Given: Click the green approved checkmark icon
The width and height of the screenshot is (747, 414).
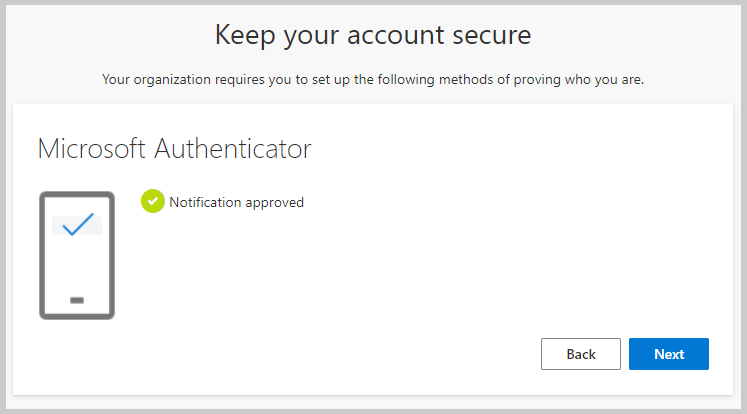Looking at the screenshot, I should coord(152,201).
